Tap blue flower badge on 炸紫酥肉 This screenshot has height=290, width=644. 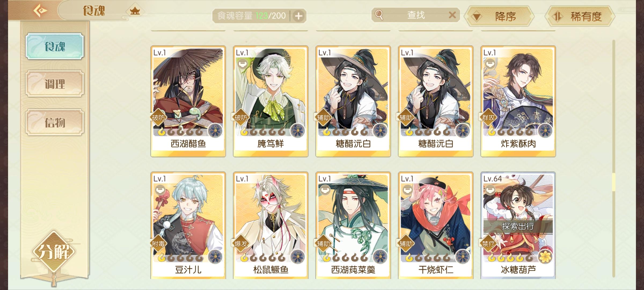point(545,130)
